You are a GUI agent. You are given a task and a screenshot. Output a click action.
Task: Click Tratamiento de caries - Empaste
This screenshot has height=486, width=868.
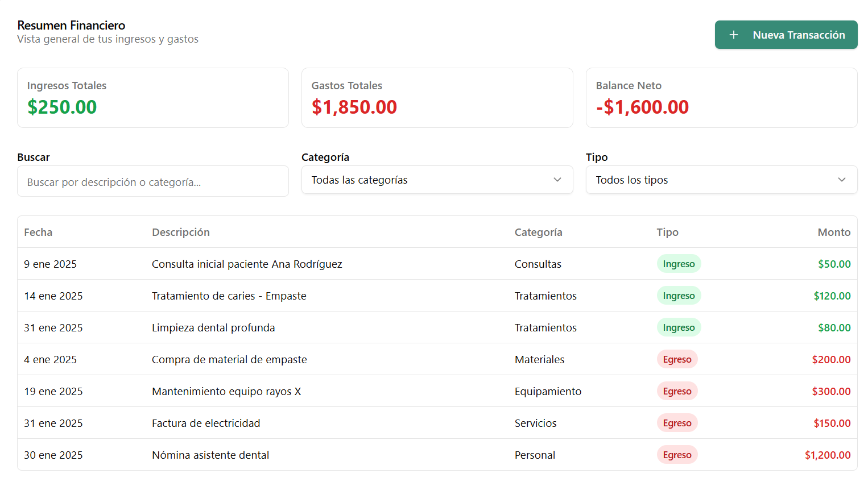pyautogui.click(x=229, y=296)
